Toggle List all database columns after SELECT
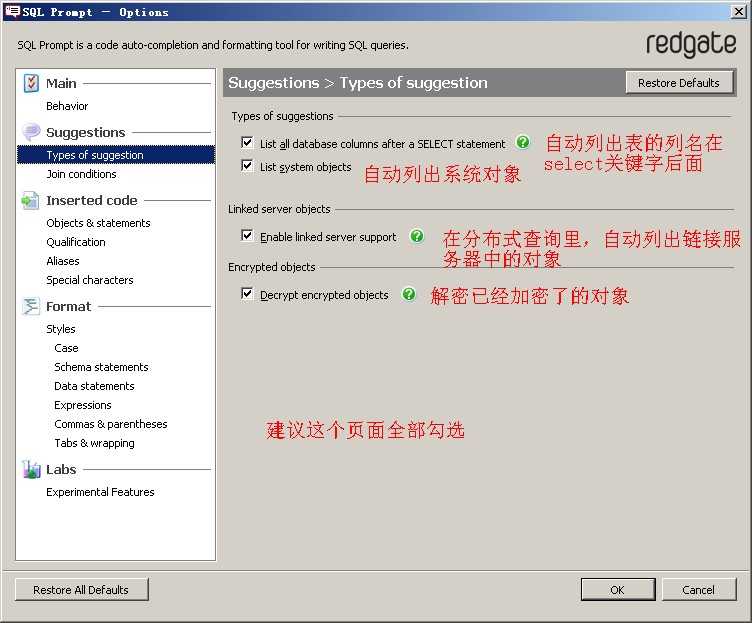This screenshot has height=623, width=752. pyautogui.click(x=247, y=142)
